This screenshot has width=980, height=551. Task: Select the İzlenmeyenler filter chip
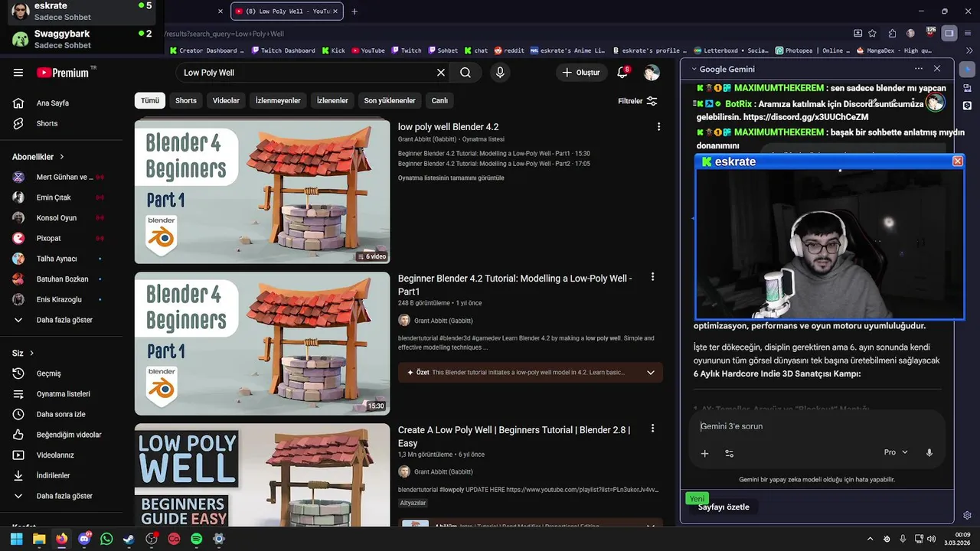click(x=278, y=100)
